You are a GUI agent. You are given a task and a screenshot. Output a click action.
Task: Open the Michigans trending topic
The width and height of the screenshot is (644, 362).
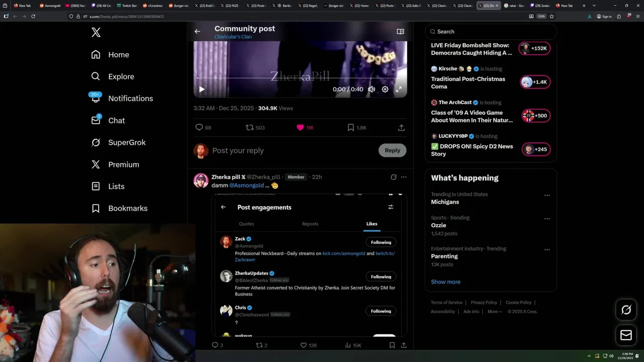pos(445,202)
